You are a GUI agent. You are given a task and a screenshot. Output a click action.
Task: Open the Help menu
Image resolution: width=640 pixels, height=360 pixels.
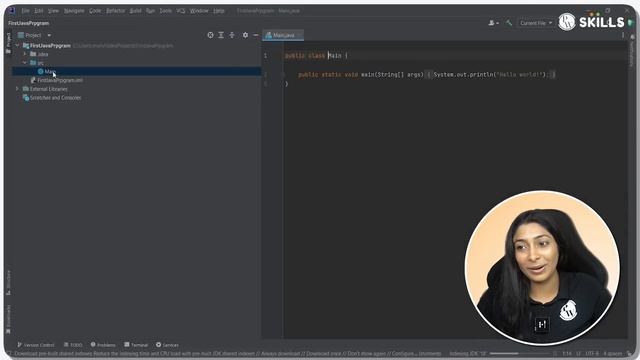(x=219, y=11)
